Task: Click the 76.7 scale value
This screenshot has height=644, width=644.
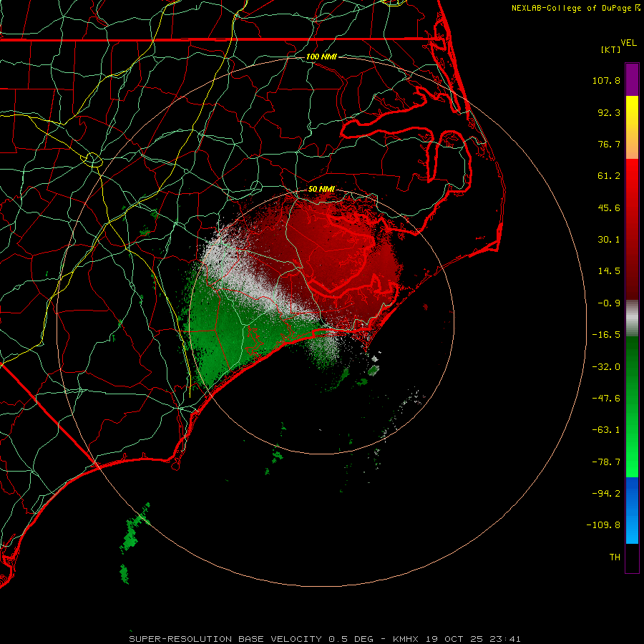Action: click(x=609, y=144)
